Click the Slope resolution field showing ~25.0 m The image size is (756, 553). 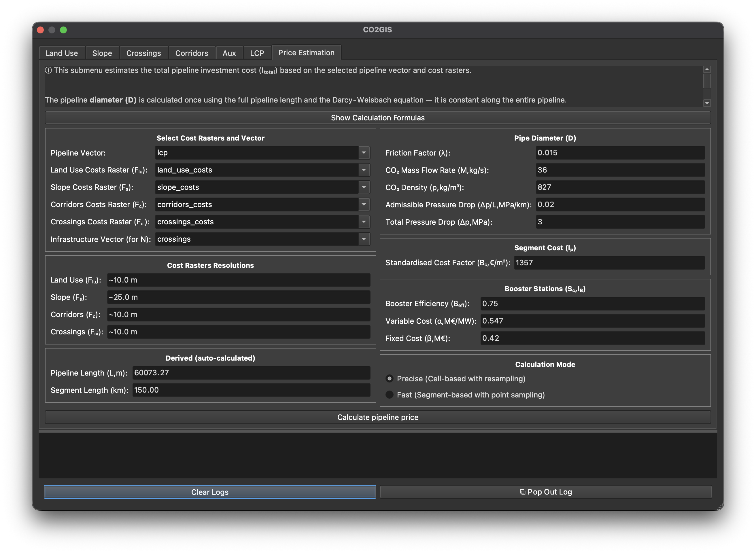pyautogui.click(x=238, y=297)
